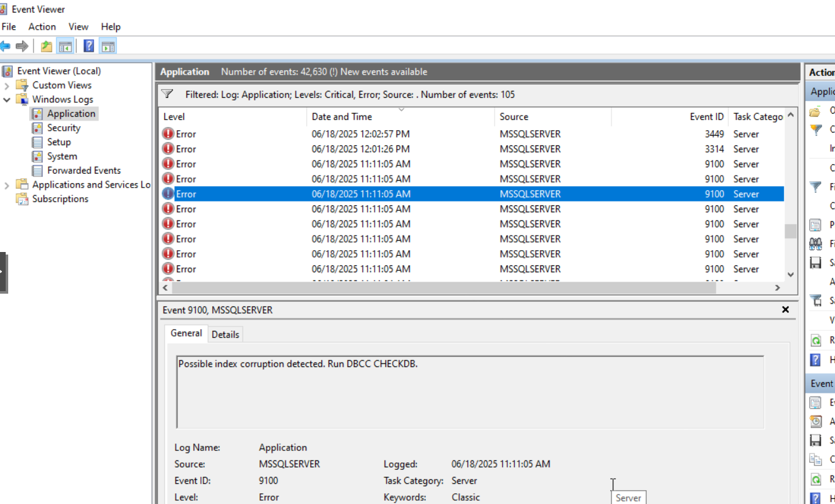Click the Event section header in Actions
Viewport: 835px width, 504px height.
tap(820, 383)
